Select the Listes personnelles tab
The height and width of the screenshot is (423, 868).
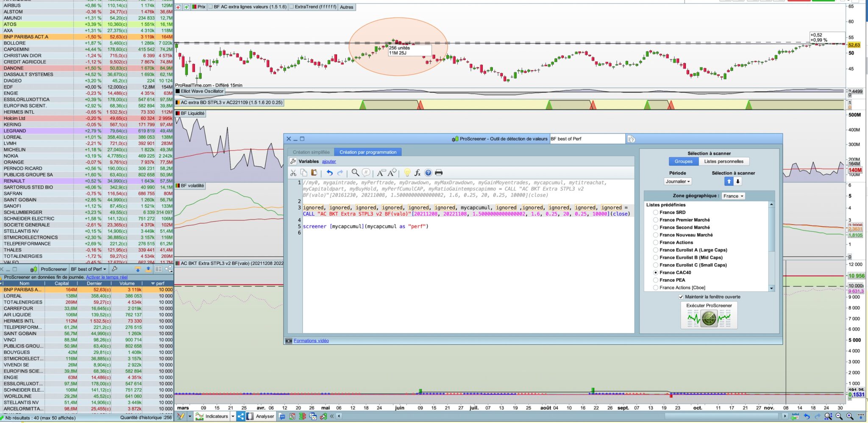pos(723,161)
